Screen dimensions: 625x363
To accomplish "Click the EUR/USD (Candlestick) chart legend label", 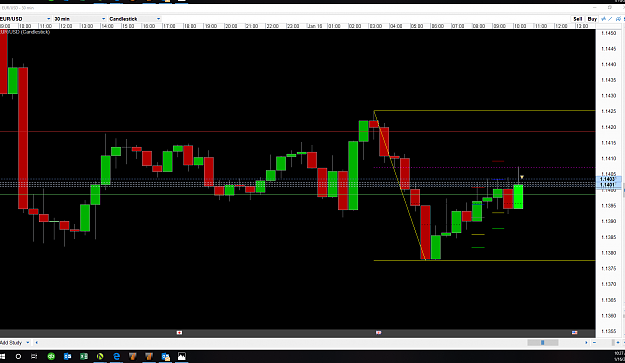I will 25,32.
